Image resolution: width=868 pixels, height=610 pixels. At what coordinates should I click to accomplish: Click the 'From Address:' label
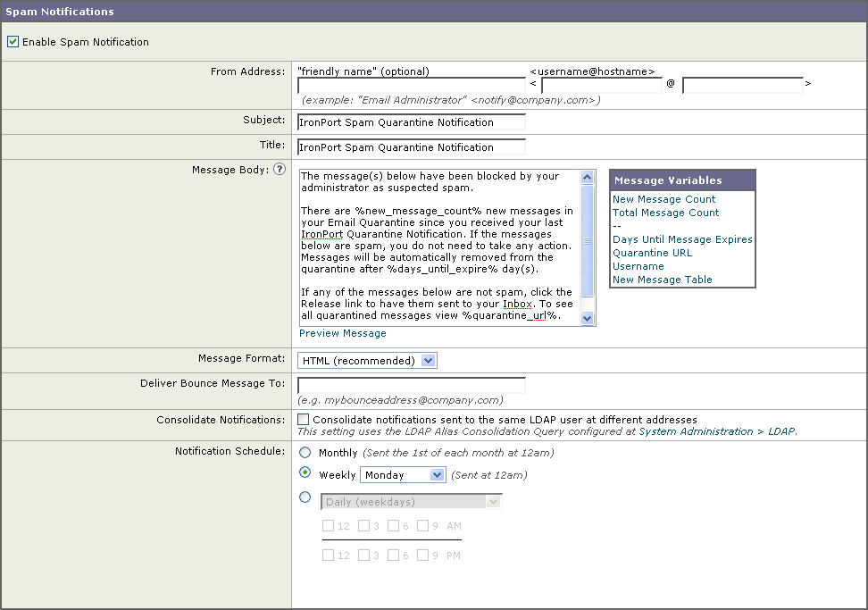[247, 71]
